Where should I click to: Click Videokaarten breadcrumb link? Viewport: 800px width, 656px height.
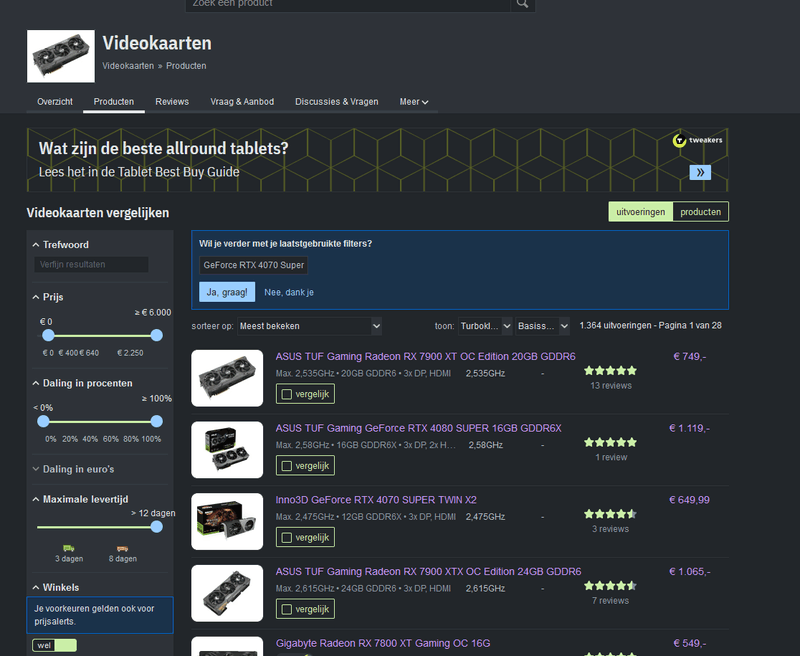coord(128,66)
